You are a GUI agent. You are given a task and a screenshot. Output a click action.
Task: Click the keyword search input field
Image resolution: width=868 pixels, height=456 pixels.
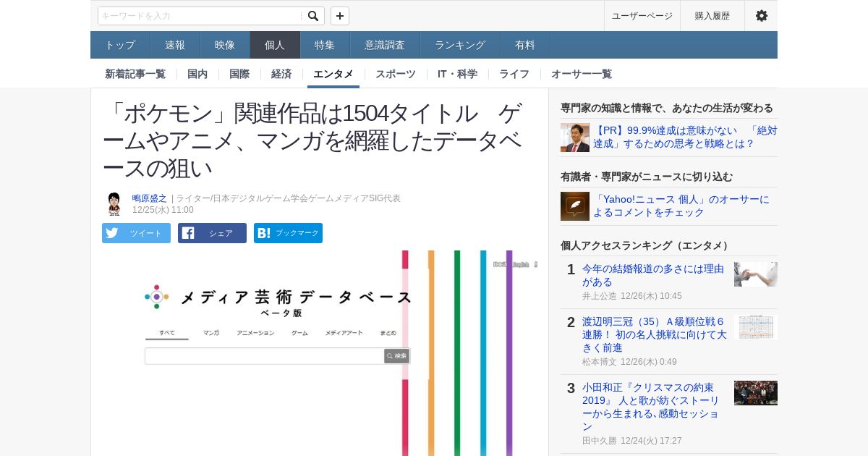click(x=200, y=16)
